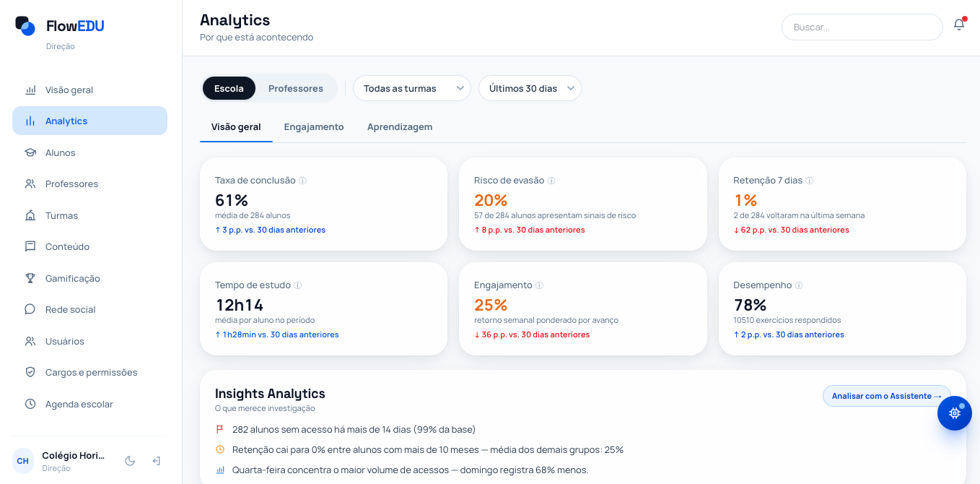Click '↓ 36 p.p. vs. 30 dias anteriores'
980x484 pixels.
(532, 334)
